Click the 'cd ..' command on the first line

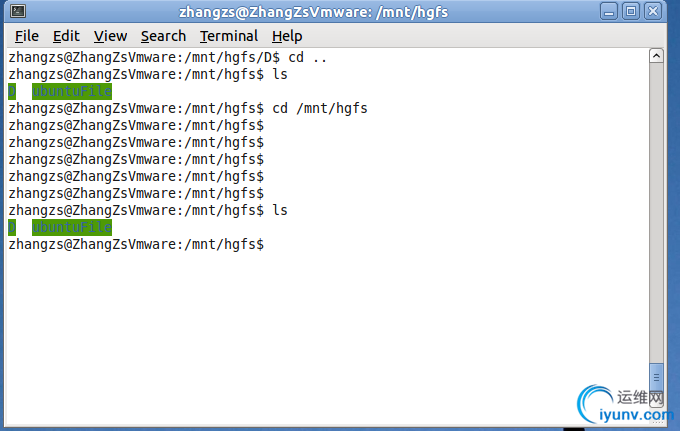[308, 57]
